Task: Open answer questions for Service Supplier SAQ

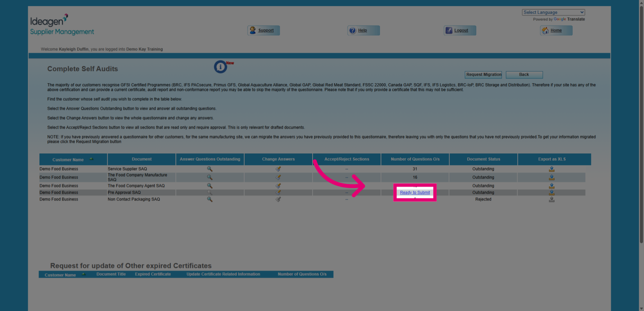Action: (210, 169)
